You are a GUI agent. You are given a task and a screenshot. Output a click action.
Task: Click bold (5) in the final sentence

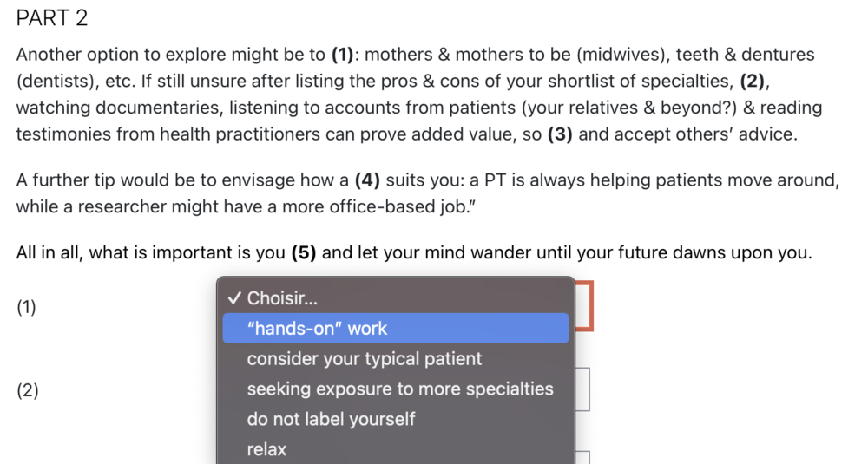click(x=303, y=253)
